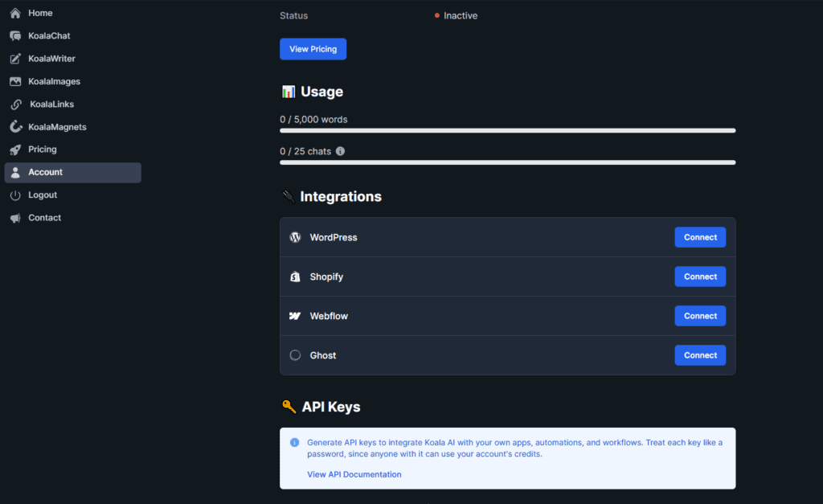The height and width of the screenshot is (504, 823).
Task: Click the Inactive status label
Action: 461,16
